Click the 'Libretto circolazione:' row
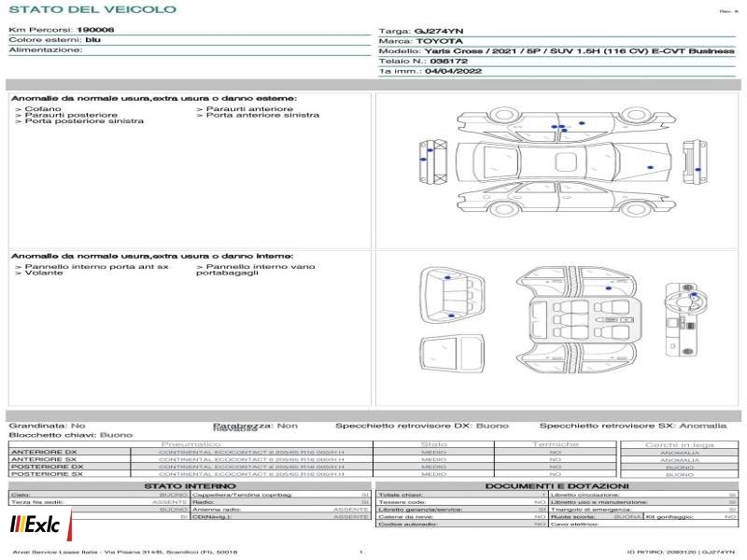Image resolution: width=747 pixels, height=560 pixels. click(x=643, y=496)
